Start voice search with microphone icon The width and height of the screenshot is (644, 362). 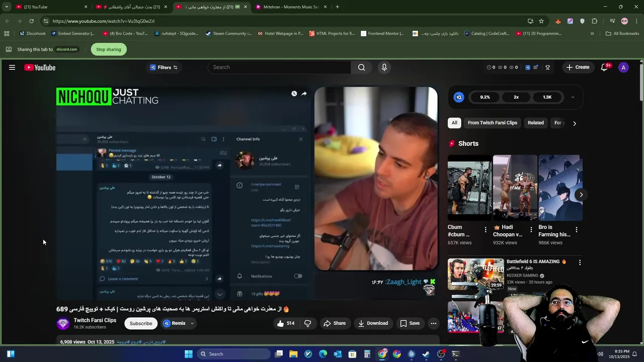pyautogui.click(x=384, y=67)
